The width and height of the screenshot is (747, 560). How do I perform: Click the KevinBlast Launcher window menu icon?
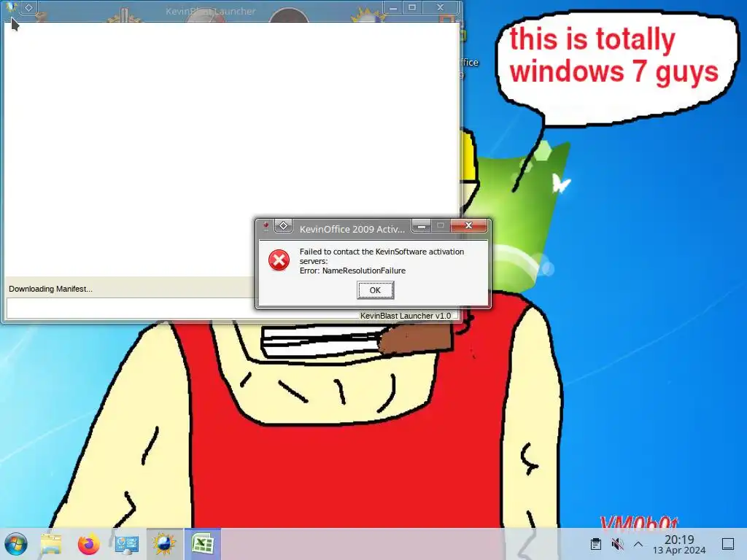click(x=10, y=7)
